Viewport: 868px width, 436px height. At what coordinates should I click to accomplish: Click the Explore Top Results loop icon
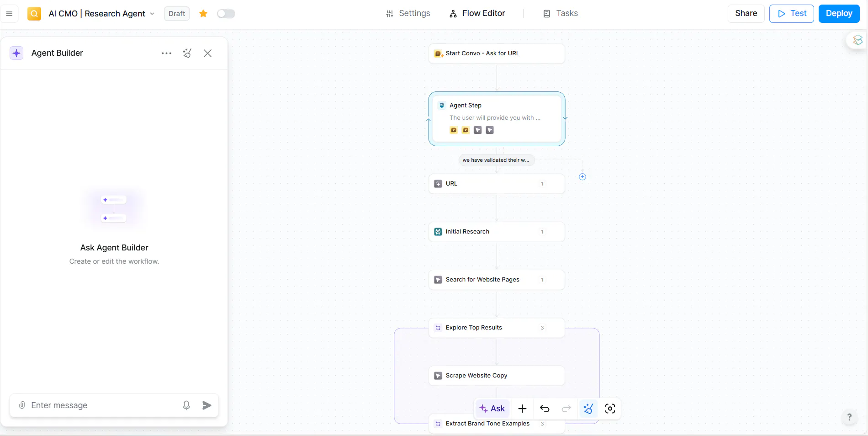tap(438, 328)
